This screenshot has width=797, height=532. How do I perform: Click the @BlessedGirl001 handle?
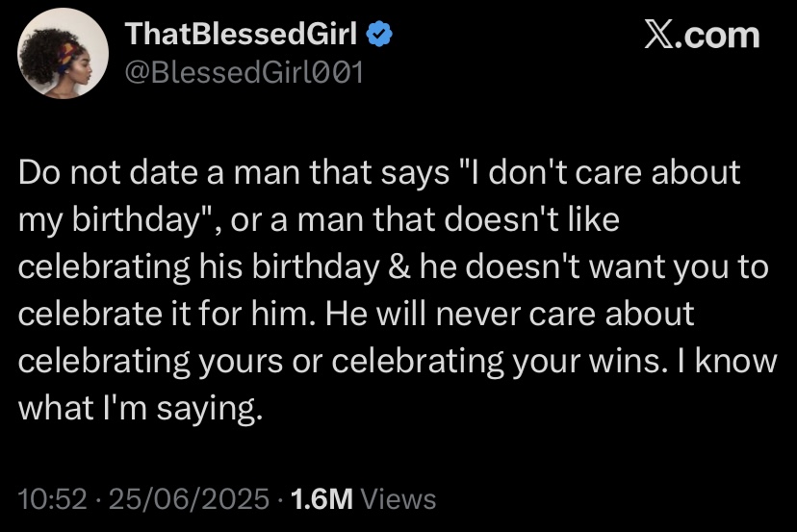245,72
